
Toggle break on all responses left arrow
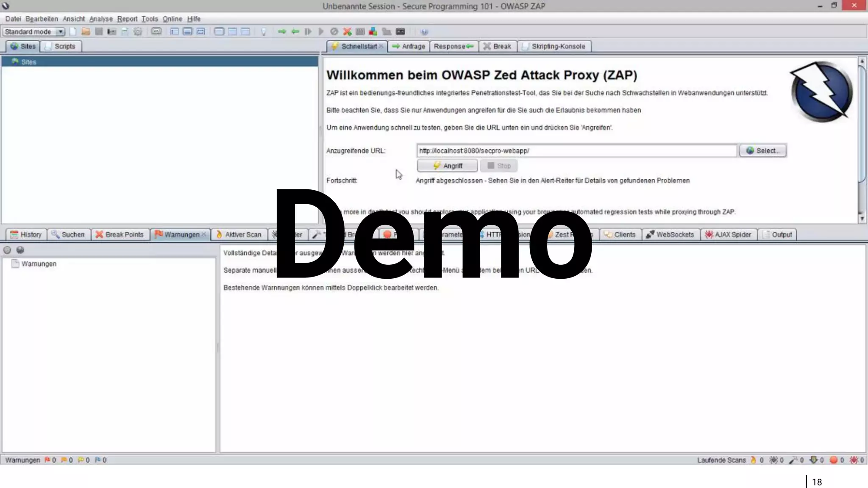(295, 32)
